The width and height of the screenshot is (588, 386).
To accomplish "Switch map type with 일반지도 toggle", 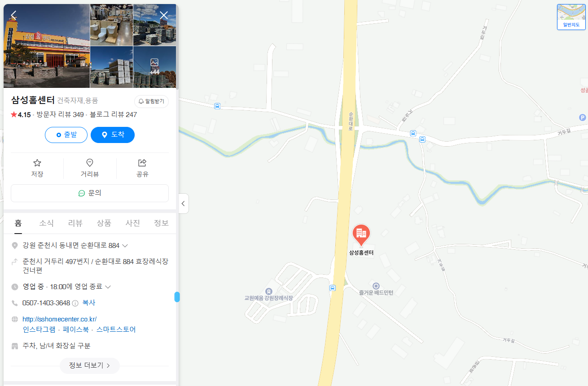I will pyautogui.click(x=571, y=17).
